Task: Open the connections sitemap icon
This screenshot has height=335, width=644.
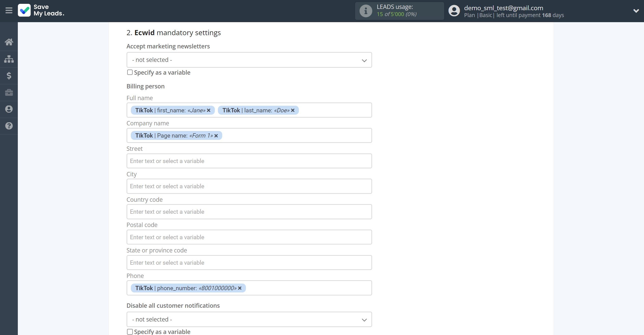Action: click(x=9, y=59)
